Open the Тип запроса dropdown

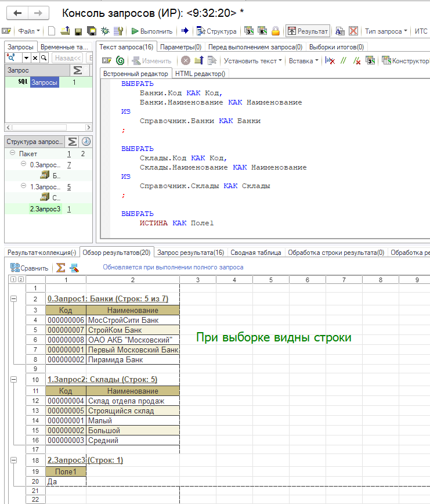(x=386, y=31)
